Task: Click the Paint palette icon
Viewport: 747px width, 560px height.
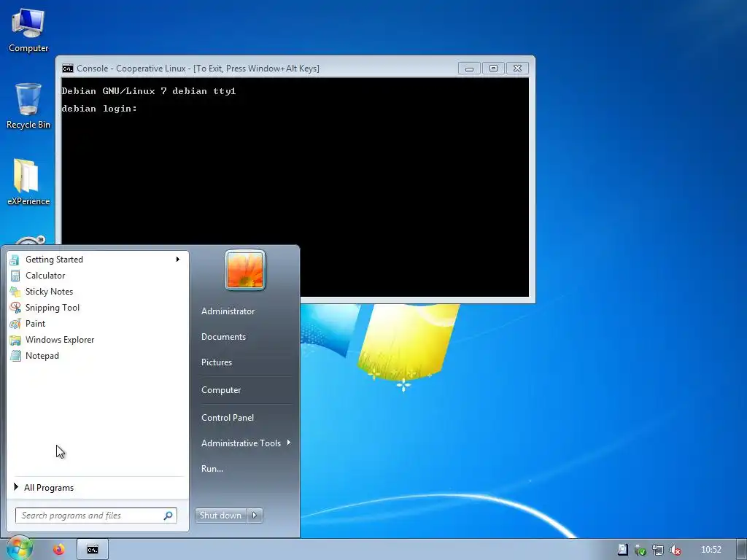Action: point(15,324)
